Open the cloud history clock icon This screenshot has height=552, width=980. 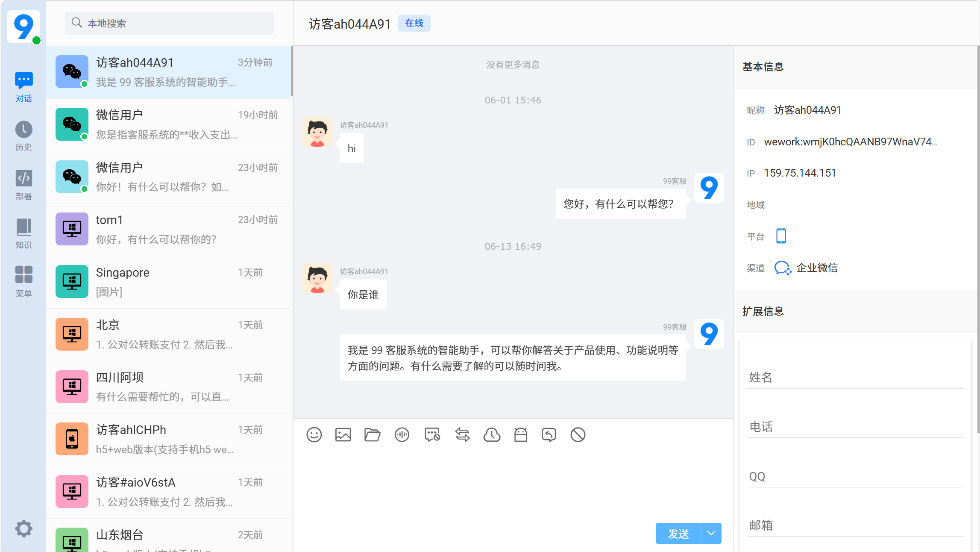[492, 435]
